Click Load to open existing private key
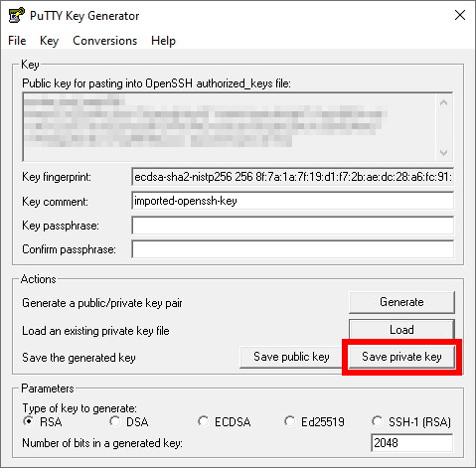The width and height of the screenshot is (476, 468). point(401,330)
